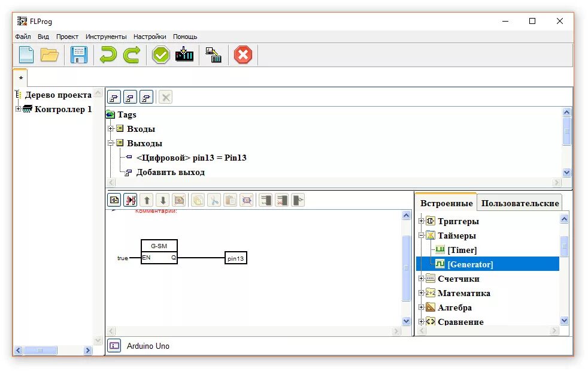The width and height of the screenshot is (588, 371).
Task: Expand the Алгебра block category
Action: click(x=421, y=307)
